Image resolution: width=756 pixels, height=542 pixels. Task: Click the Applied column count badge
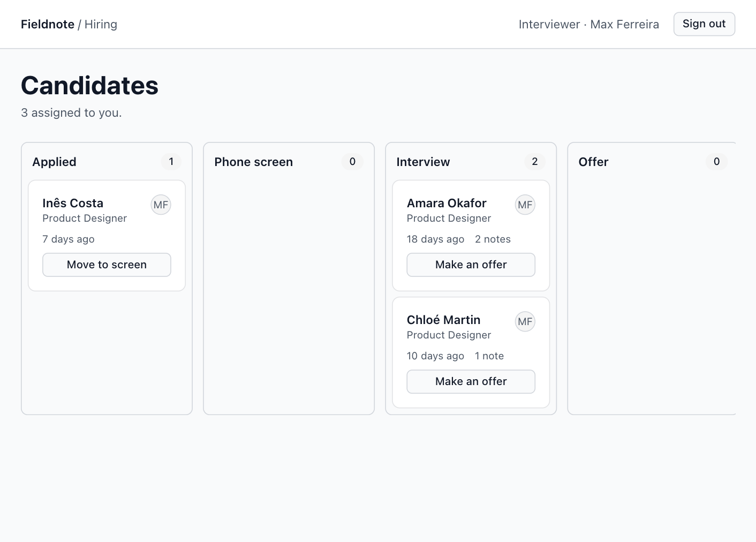pyautogui.click(x=171, y=161)
